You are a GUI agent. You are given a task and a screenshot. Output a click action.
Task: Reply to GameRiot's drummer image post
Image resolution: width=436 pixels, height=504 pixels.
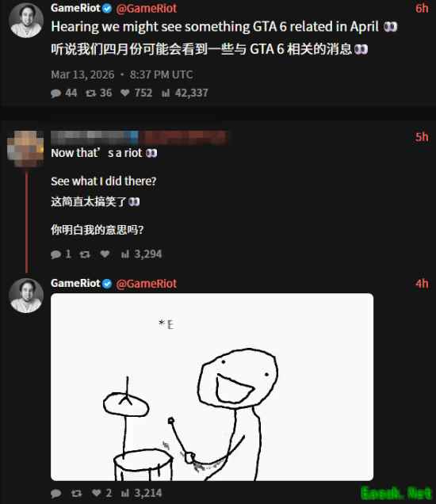click(x=56, y=494)
